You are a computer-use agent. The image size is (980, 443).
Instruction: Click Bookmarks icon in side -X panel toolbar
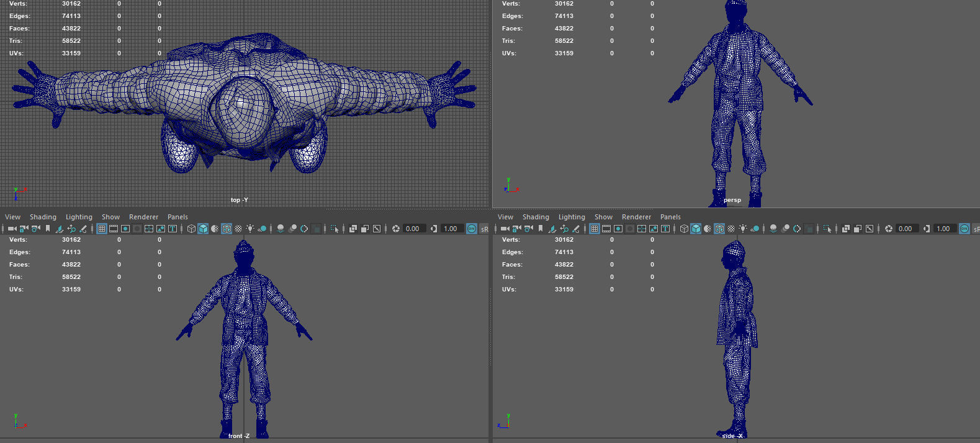(541, 229)
